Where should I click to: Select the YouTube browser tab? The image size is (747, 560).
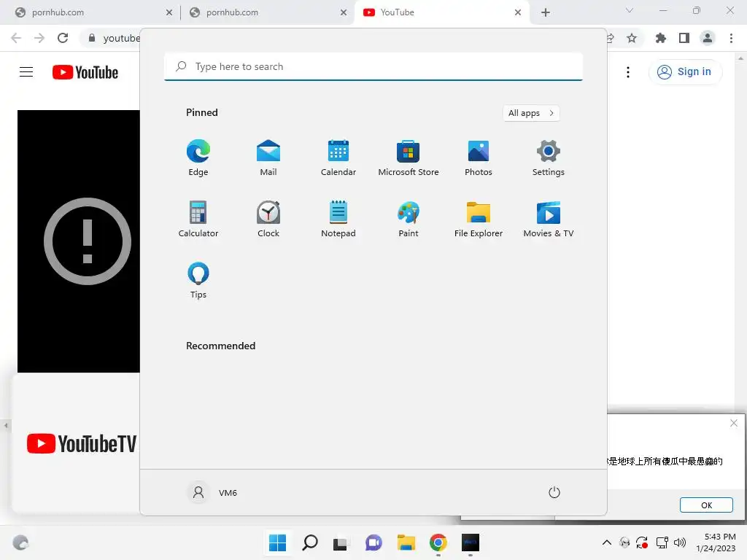pyautogui.click(x=441, y=12)
